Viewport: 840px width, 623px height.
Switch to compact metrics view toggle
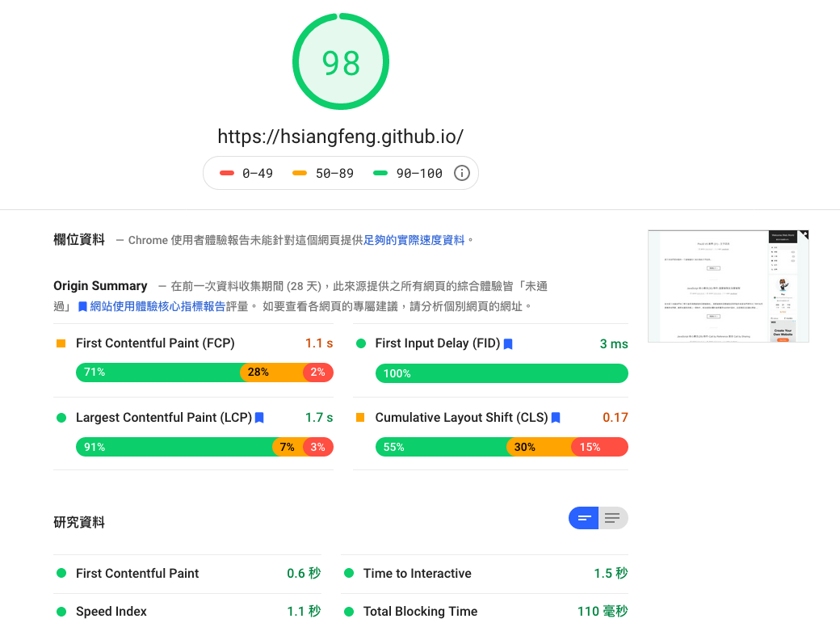(x=584, y=518)
